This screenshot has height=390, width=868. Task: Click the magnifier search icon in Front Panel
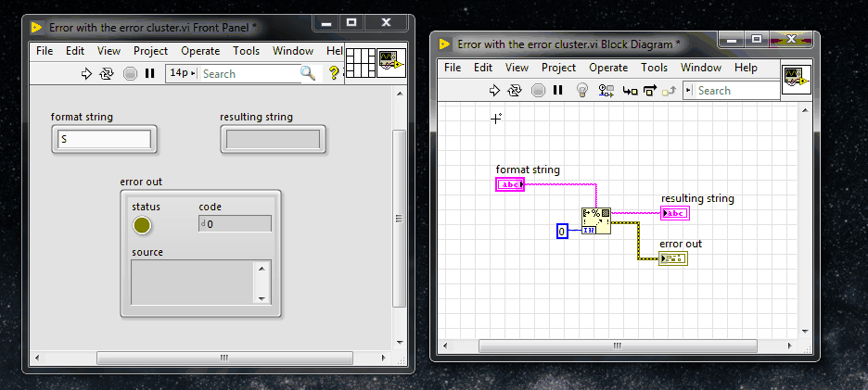(308, 73)
